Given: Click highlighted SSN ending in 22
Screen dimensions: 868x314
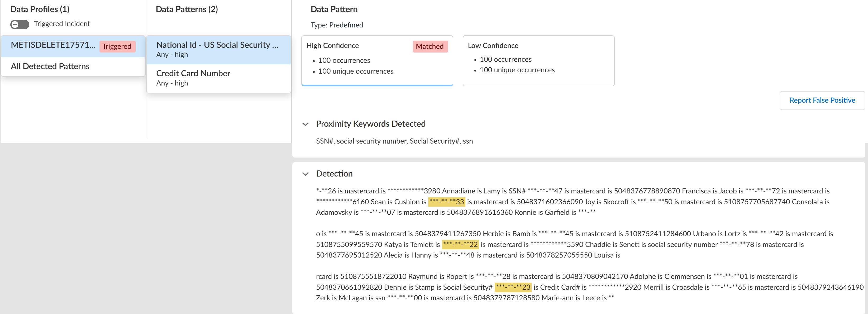Looking at the screenshot, I should 460,245.
